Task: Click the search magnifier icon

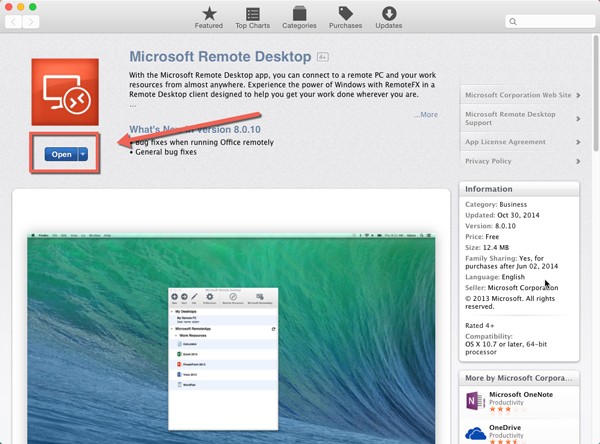Action: pyautogui.click(x=513, y=22)
